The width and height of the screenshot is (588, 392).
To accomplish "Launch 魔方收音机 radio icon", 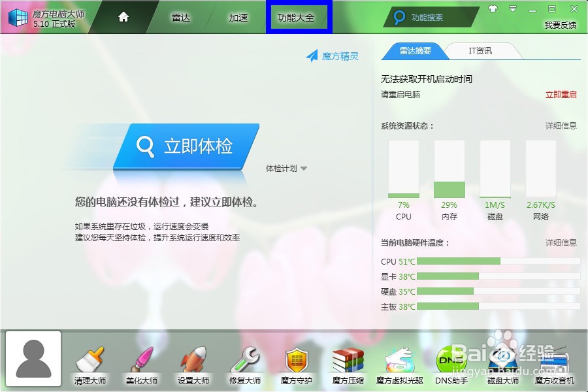I will point(555,359).
